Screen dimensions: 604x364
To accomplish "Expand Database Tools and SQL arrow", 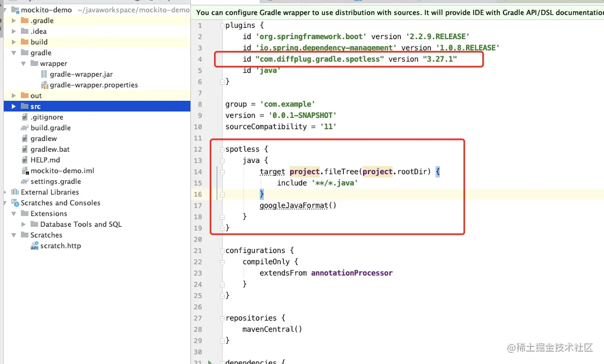I will point(24,224).
